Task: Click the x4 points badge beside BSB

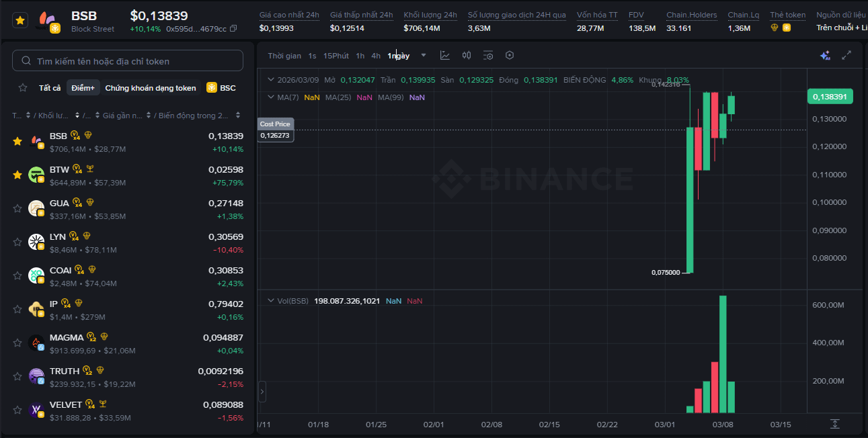Action: (x=75, y=136)
